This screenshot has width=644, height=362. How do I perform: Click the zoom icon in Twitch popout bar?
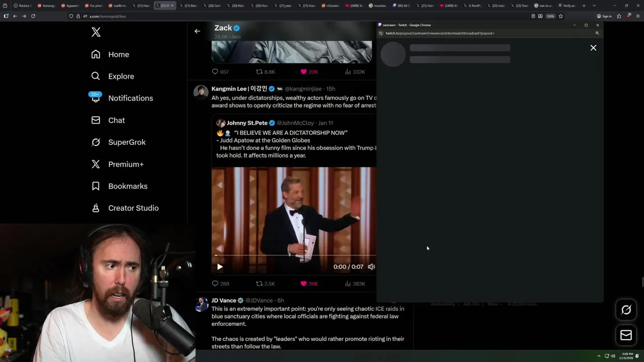click(597, 33)
